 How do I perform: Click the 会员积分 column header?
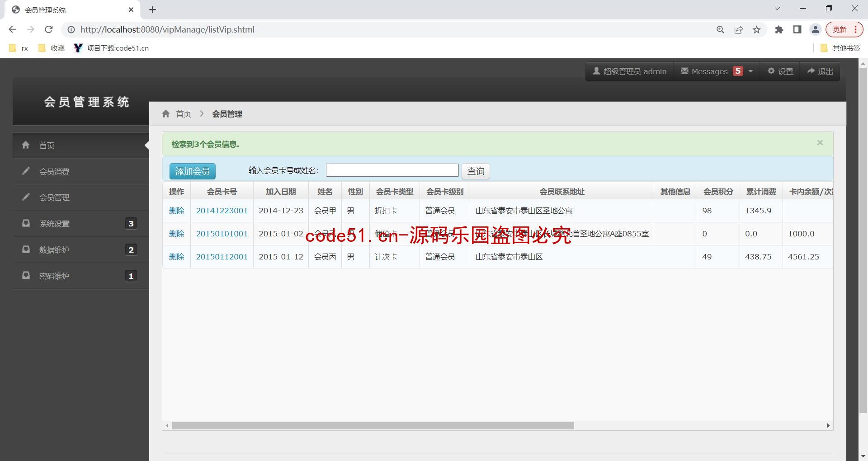click(x=718, y=192)
